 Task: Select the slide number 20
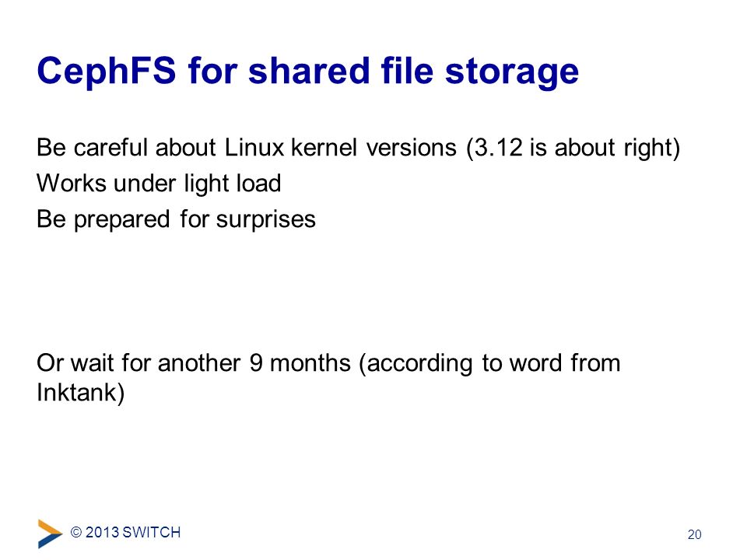point(694,535)
